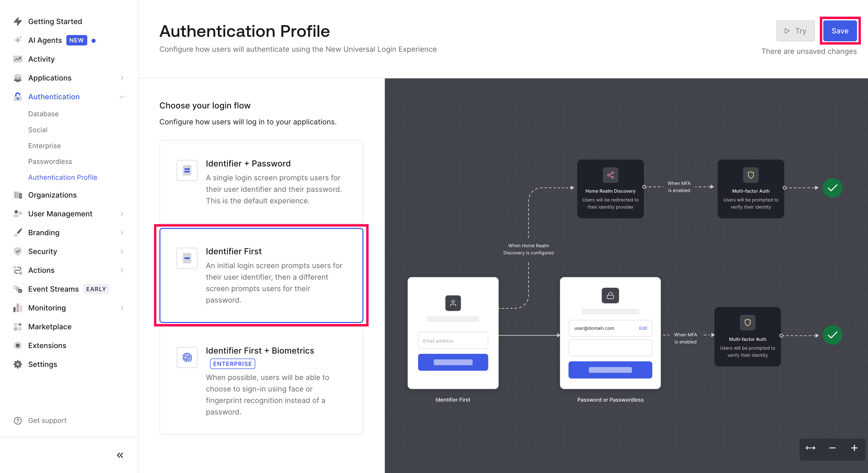868x473 pixels.
Task: Select the Identifier First login flow
Action: click(x=261, y=275)
